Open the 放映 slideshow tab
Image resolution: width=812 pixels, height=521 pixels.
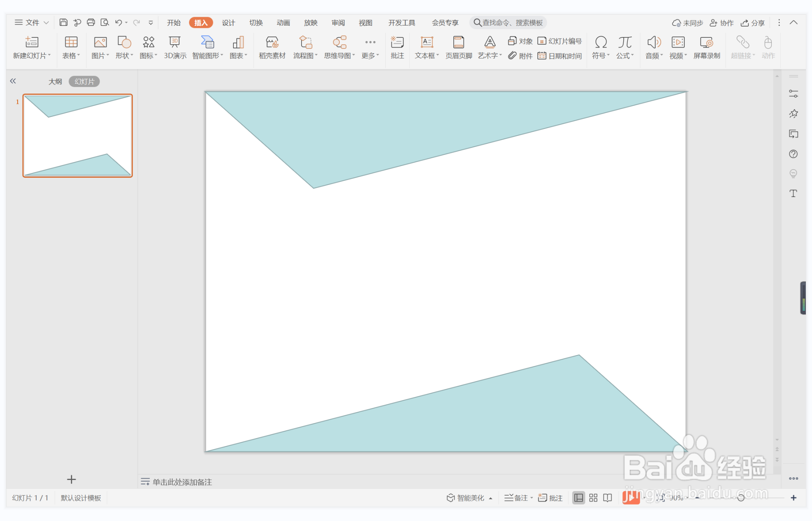[x=311, y=23]
